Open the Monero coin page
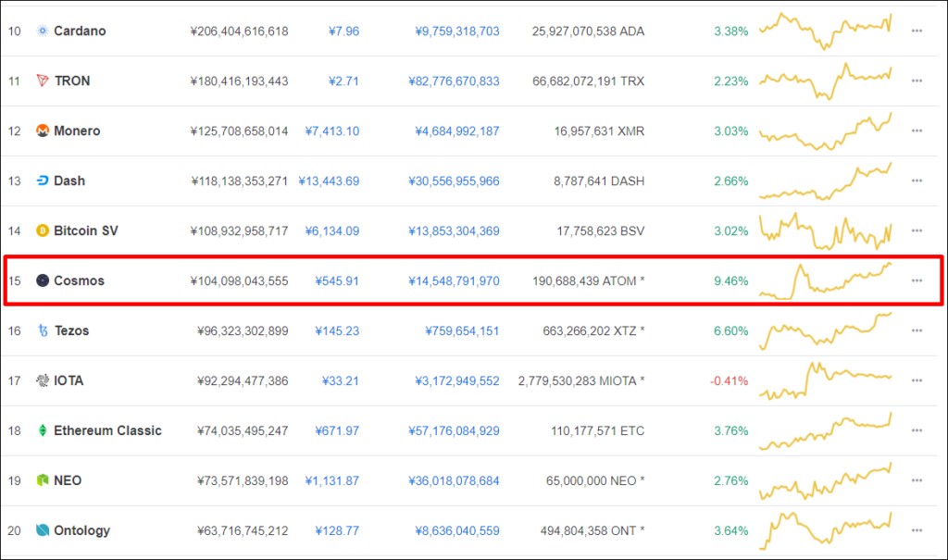948x560 pixels. pos(77,131)
